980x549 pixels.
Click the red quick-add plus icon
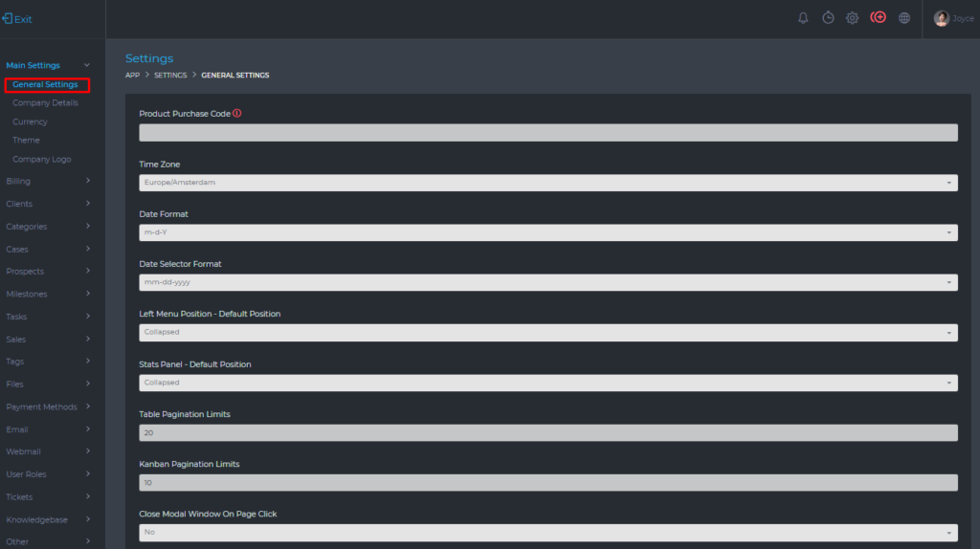tap(878, 18)
